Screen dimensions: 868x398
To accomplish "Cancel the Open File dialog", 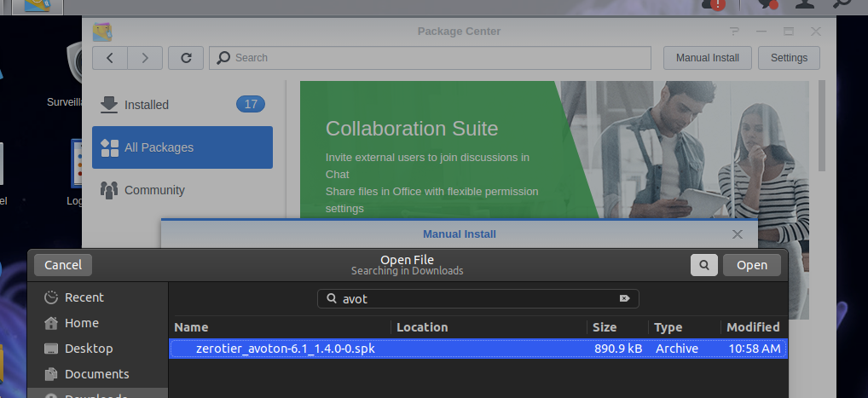I will coord(63,265).
